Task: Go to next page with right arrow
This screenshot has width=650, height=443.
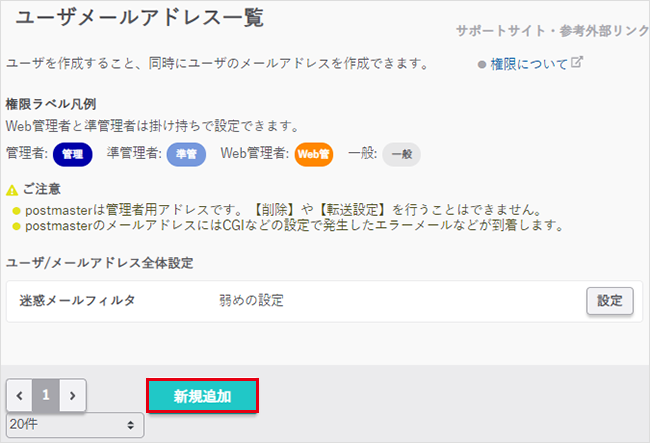Action: (72, 395)
